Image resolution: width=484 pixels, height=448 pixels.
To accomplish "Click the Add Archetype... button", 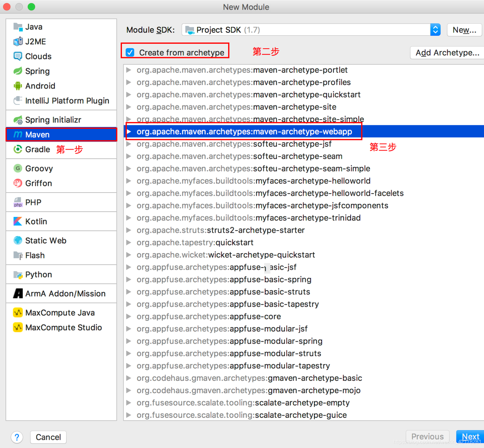I will coord(447,53).
